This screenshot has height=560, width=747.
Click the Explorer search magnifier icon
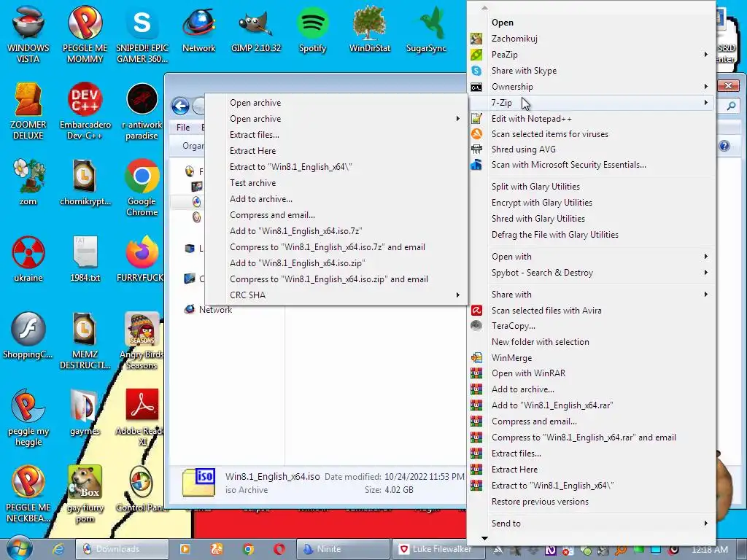(731, 106)
